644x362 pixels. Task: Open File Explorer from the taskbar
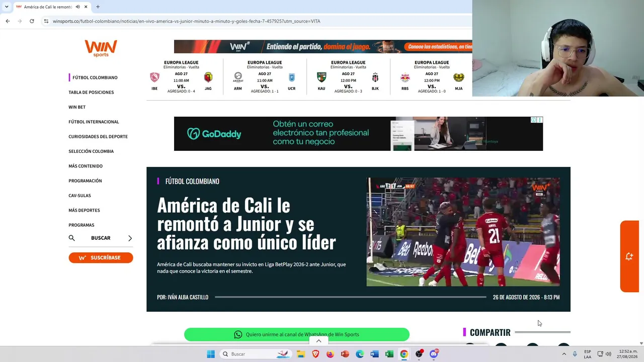(x=300, y=354)
